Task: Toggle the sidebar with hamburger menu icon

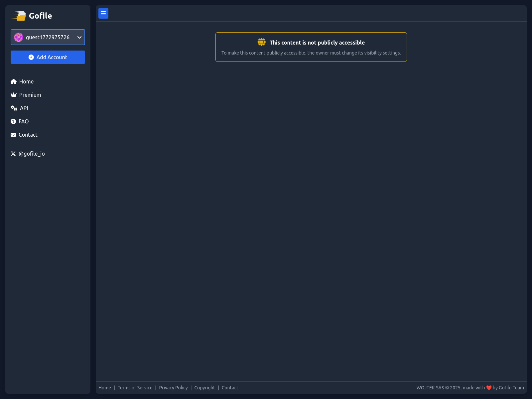Action: 103,13
